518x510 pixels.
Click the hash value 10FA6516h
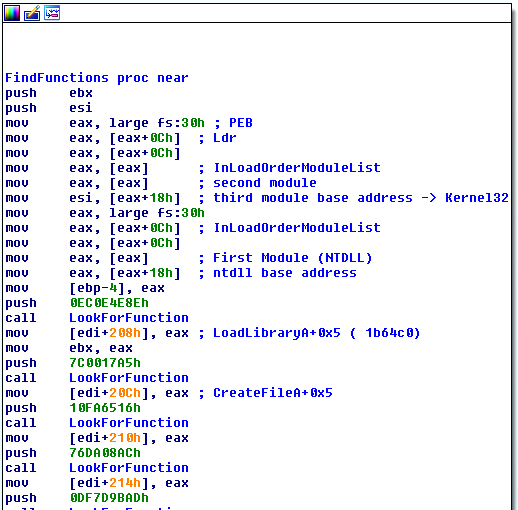tap(105, 408)
